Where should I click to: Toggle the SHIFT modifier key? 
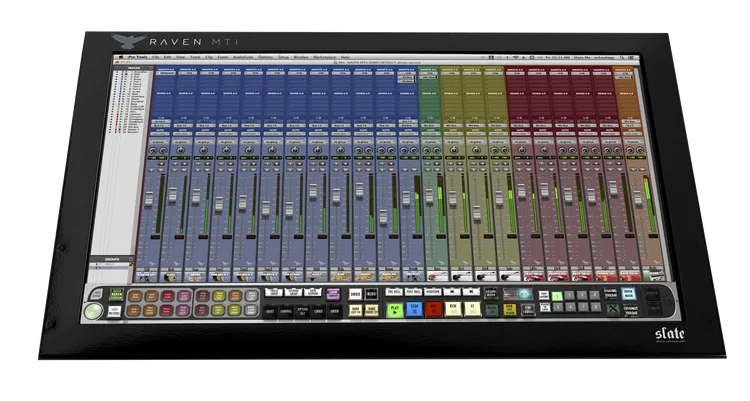(x=270, y=311)
